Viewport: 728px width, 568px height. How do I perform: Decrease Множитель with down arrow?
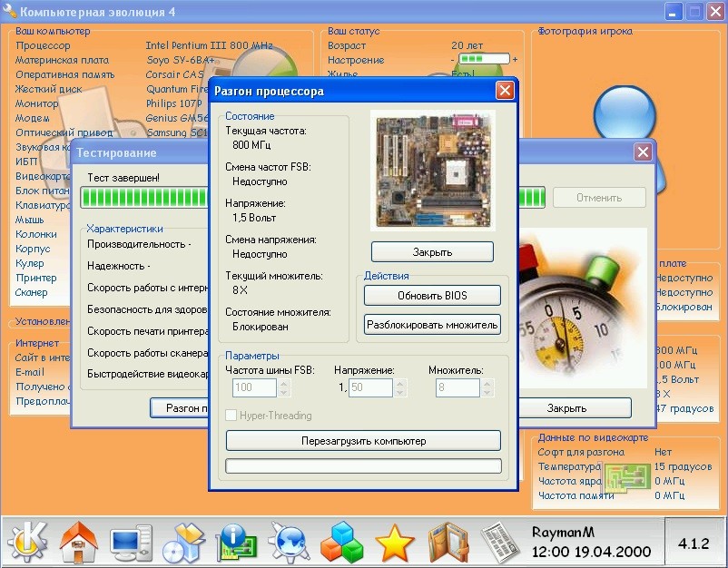pyautogui.click(x=487, y=393)
